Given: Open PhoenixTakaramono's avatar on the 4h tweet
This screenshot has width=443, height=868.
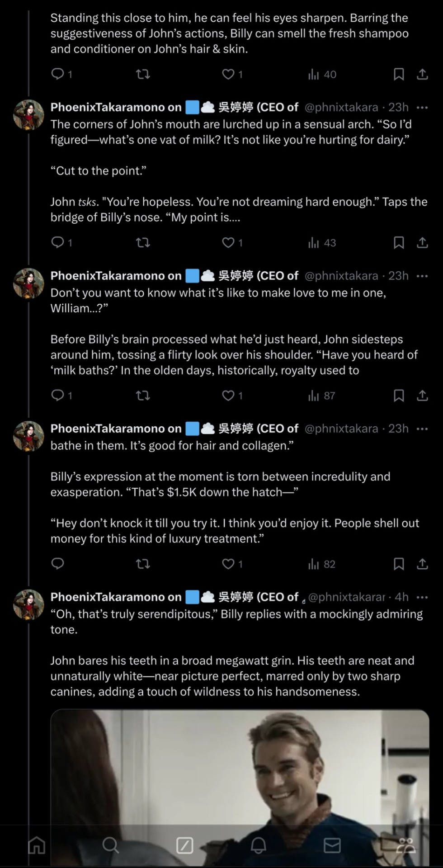Looking at the screenshot, I should click(28, 604).
